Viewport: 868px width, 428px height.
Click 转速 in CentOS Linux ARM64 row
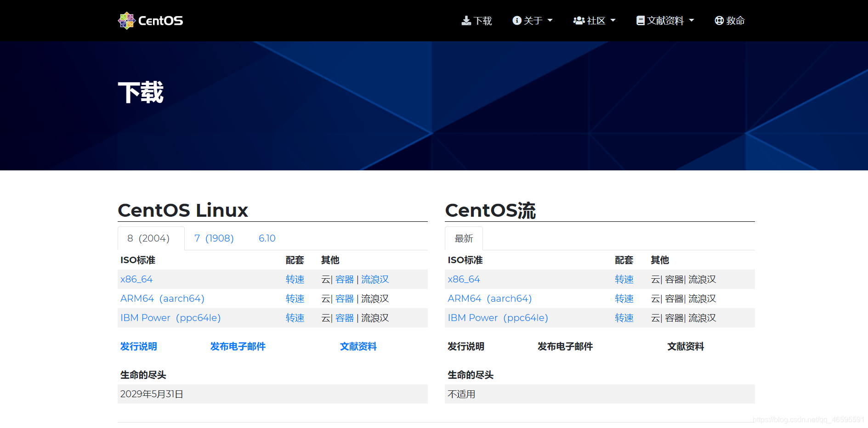[295, 298]
